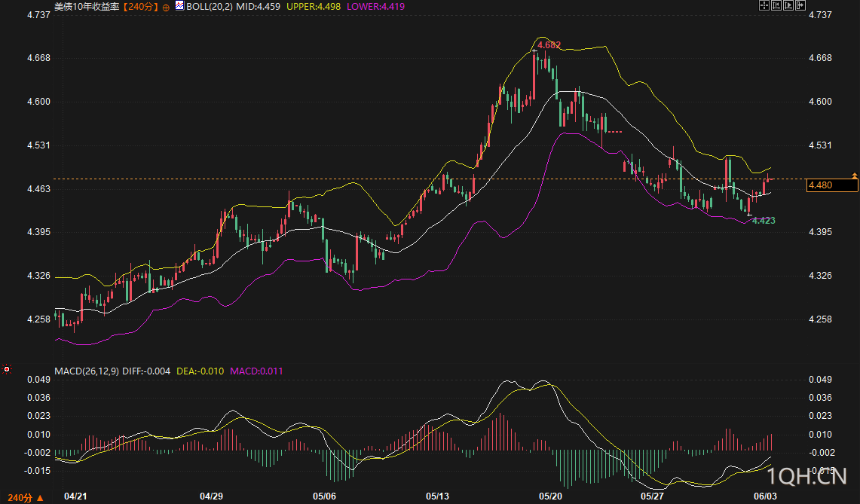Click the red sun icon beside MACD panel
Screen dimensions: 860x504
click(x=7, y=369)
